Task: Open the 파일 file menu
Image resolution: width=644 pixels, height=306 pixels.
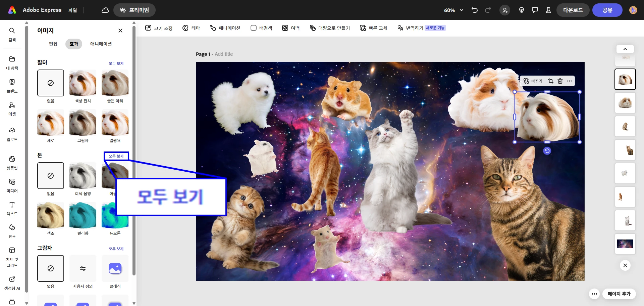Action: click(72, 10)
